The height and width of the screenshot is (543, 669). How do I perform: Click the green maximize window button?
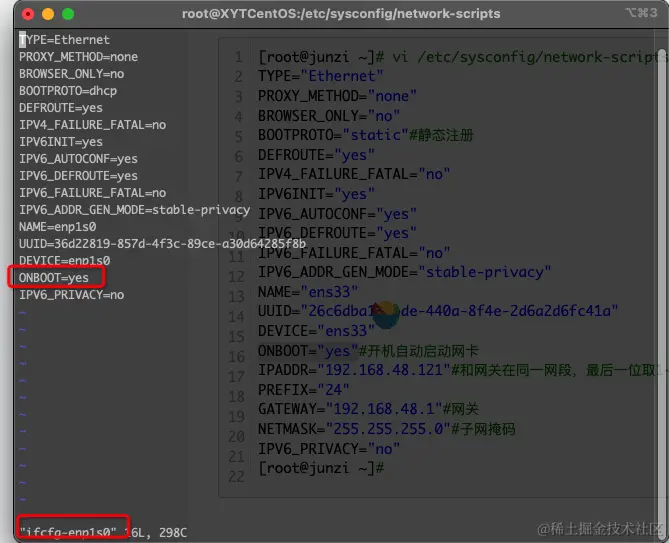coord(68,14)
